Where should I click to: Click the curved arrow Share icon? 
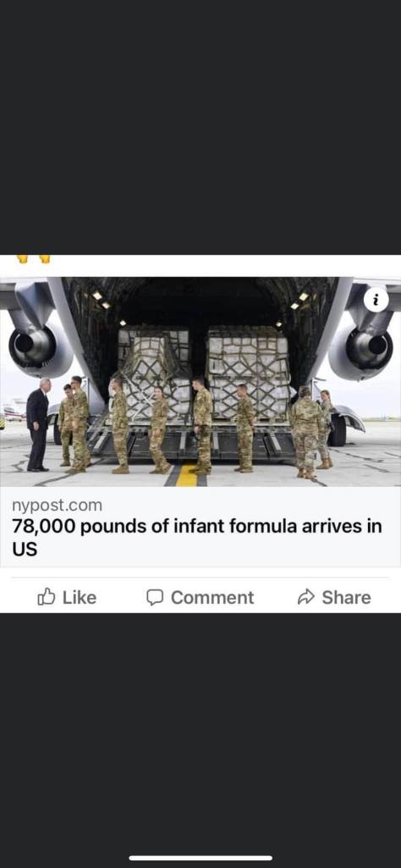pos(306,597)
